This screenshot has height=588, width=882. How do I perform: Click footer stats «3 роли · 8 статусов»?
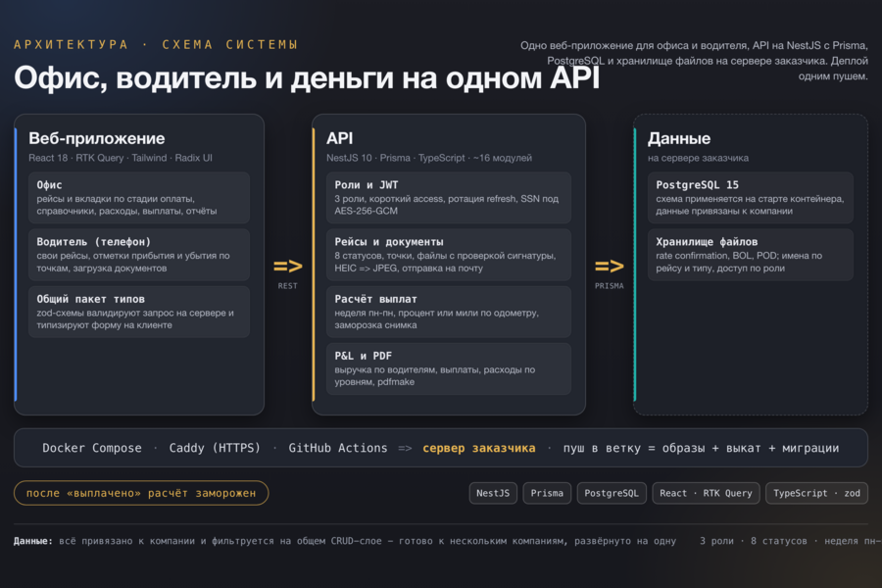coord(754,541)
